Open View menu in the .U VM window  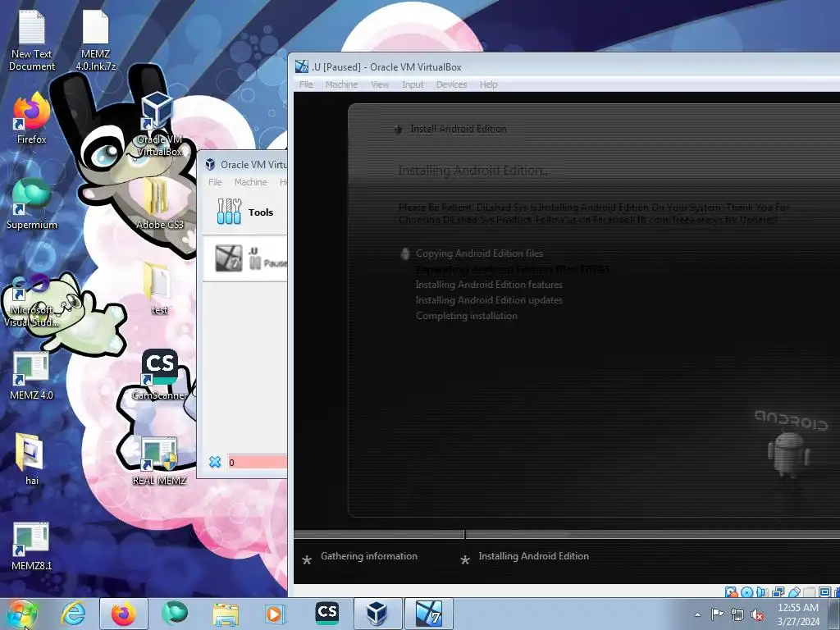pyautogui.click(x=380, y=84)
